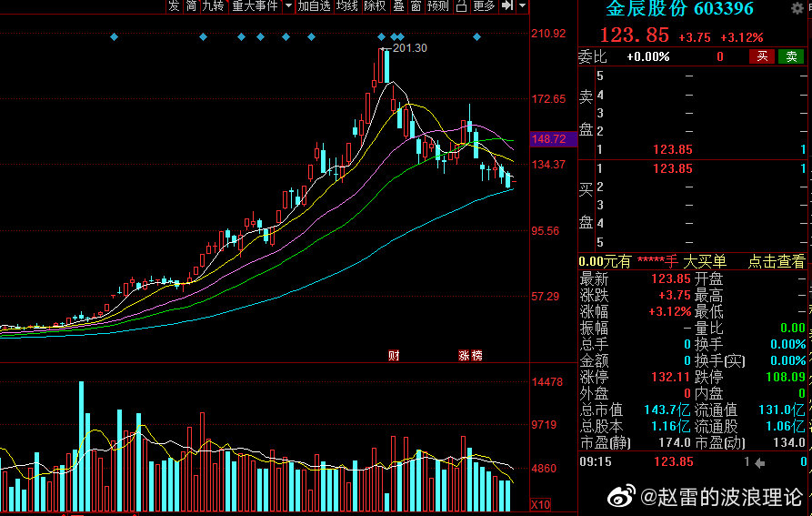Click the X10 volume scale label

(540, 503)
